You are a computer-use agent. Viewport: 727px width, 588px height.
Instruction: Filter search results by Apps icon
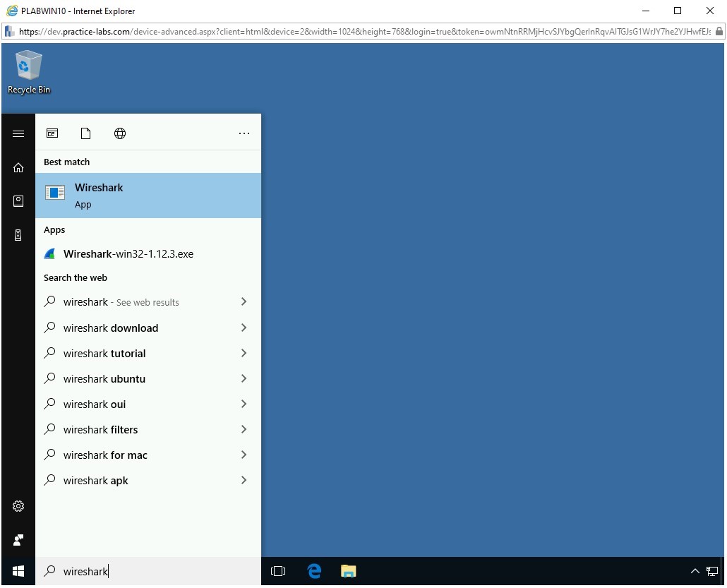[52, 133]
